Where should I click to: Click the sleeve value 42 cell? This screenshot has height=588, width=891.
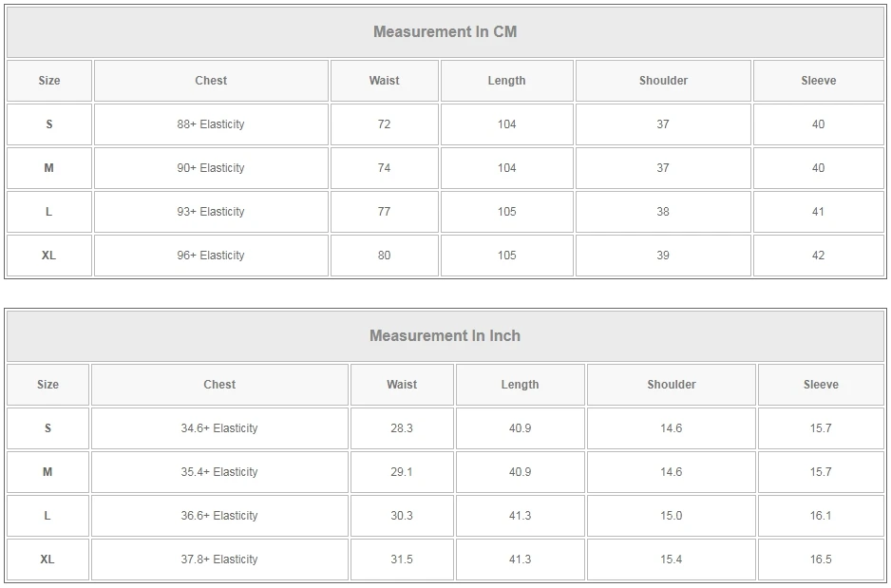click(818, 256)
